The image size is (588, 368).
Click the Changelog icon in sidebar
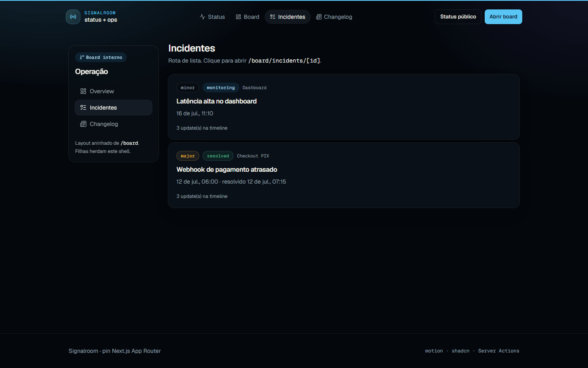coord(83,124)
